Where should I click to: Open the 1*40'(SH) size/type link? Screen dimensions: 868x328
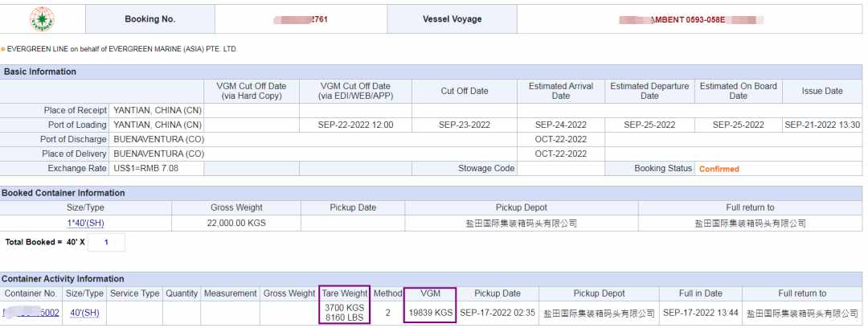click(x=85, y=223)
